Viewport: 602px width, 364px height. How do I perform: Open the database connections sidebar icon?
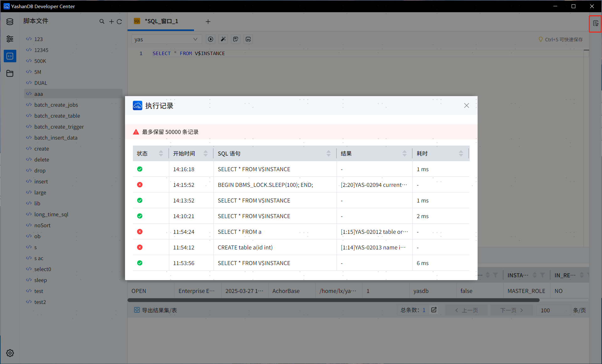tap(10, 21)
